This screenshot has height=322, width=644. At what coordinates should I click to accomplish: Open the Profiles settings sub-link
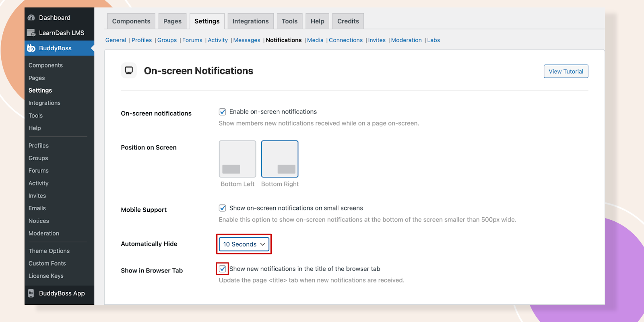[x=142, y=40]
